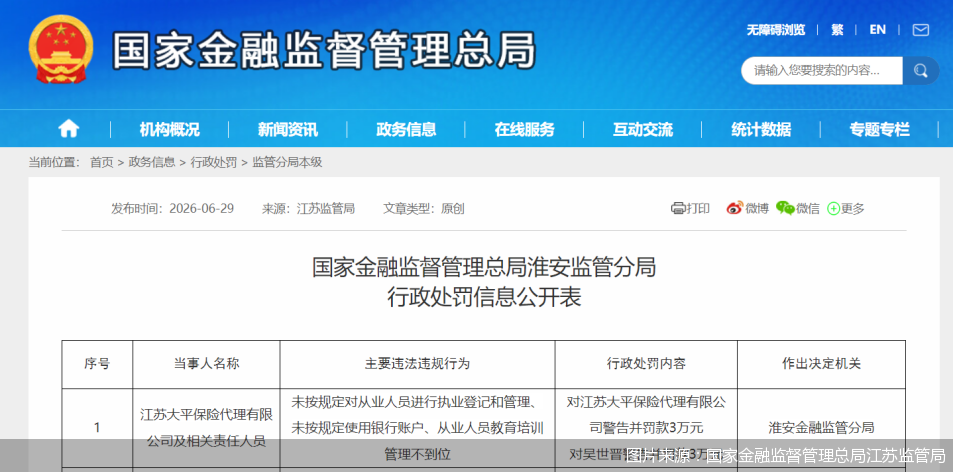Click the 行政处罚内容 column header
The image size is (953, 472).
pos(646,364)
